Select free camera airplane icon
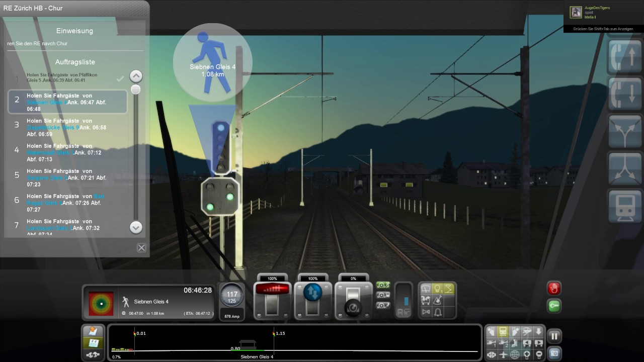Viewport: 644px width, 362px height. (503, 354)
